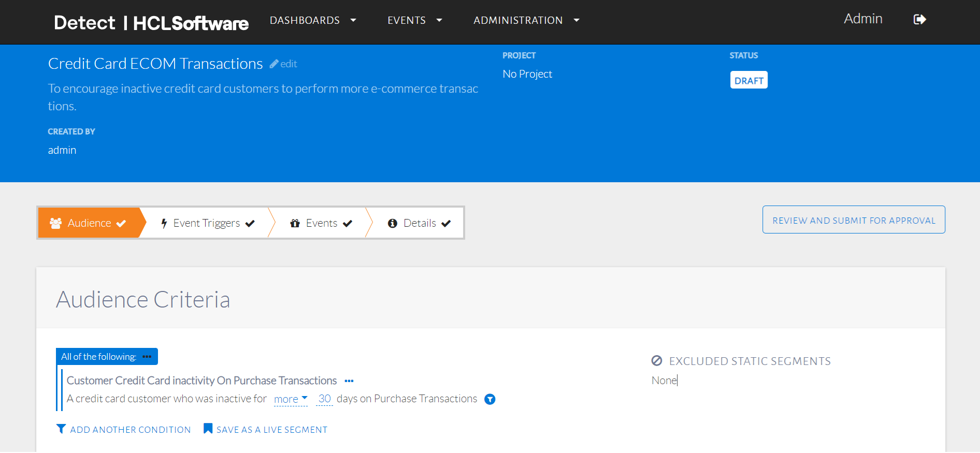Click Review and Submit for Approval button
This screenshot has width=980, height=453.
pos(854,220)
